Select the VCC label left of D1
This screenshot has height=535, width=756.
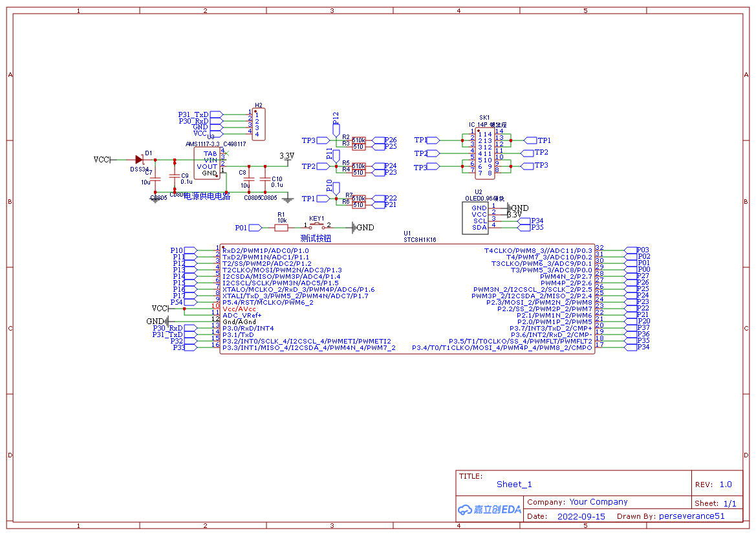coord(102,160)
